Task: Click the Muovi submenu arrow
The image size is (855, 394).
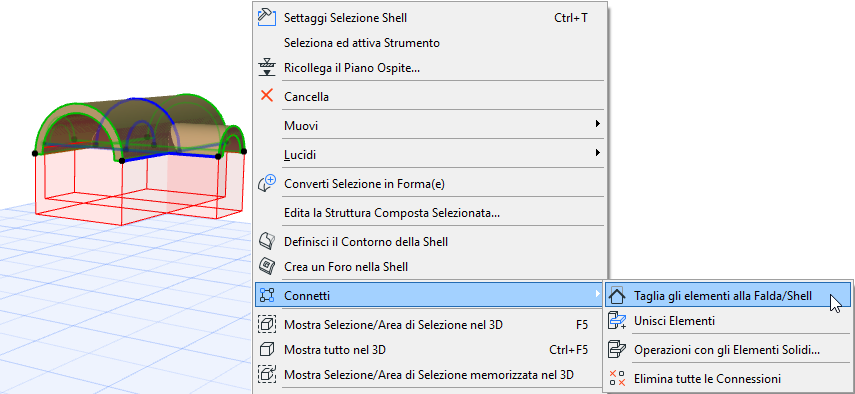Action: [x=598, y=124]
